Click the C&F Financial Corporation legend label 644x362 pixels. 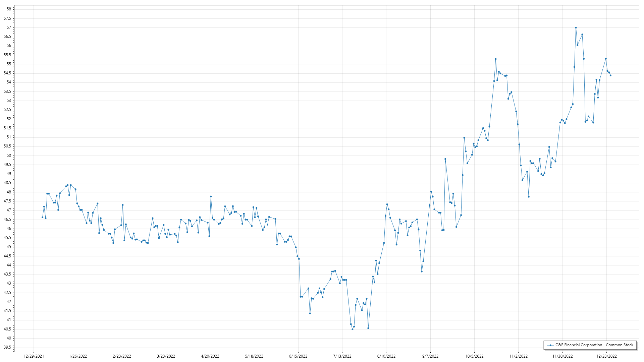[594, 345]
